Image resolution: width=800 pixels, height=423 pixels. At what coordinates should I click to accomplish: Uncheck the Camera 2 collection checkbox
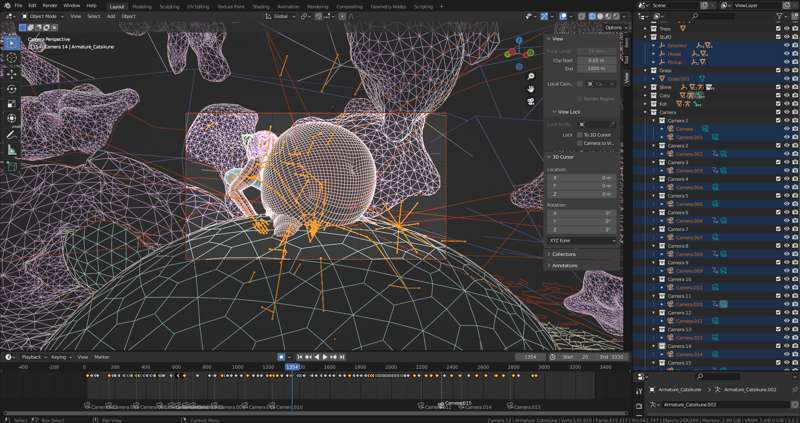click(x=778, y=146)
